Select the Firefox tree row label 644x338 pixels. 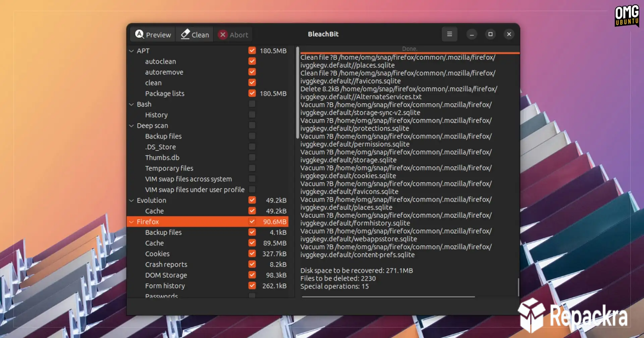tap(148, 222)
